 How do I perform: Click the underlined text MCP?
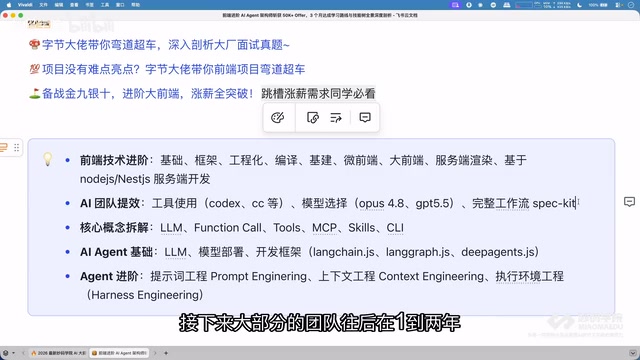coord(324,228)
